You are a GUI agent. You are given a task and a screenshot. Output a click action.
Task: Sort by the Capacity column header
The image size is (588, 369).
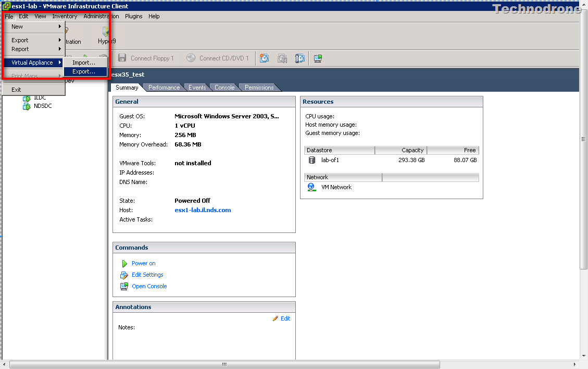pos(401,150)
